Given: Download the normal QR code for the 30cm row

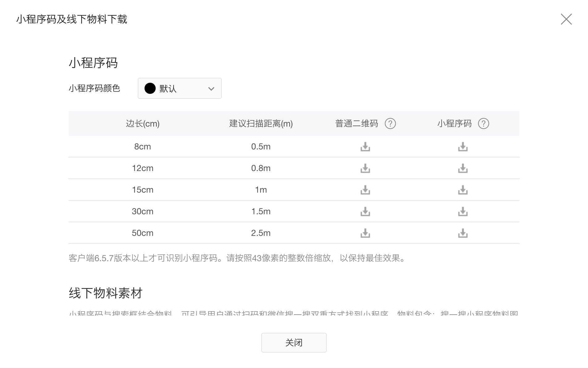Looking at the screenshot, I should 365,211.
